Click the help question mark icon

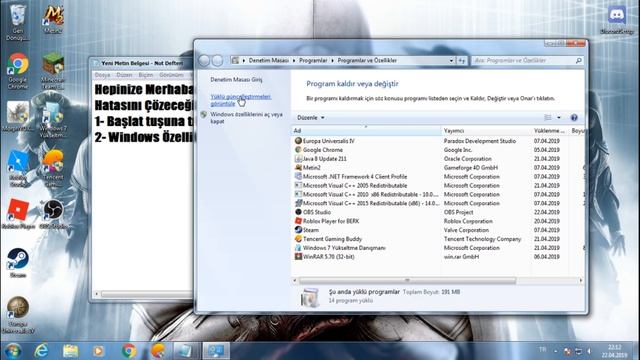pos(574,118)
